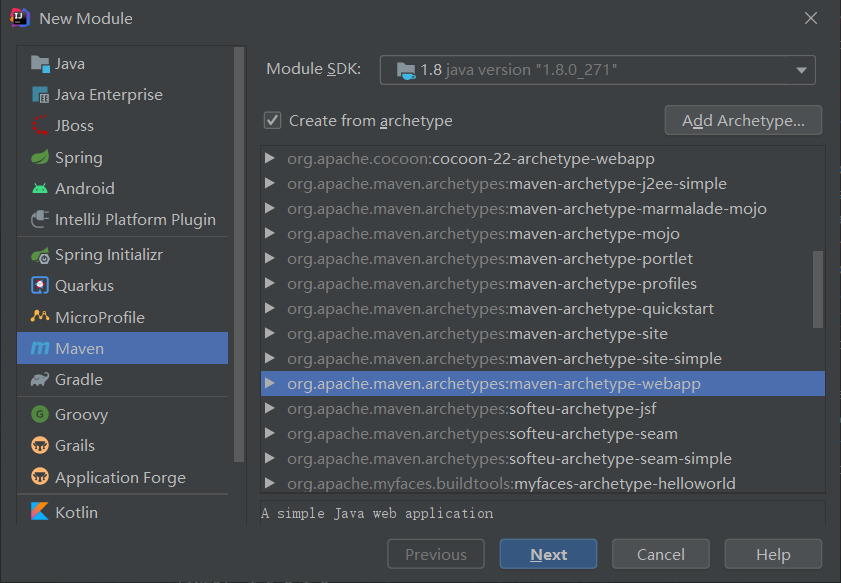Click the IntelliJ IDEA logo in title bar
This screenshot has width=841, height=583.
tap(20, 18)
